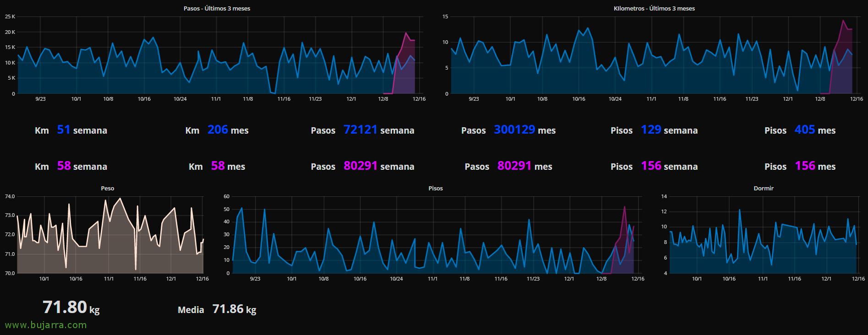The image size is (868, 335).
Task: Click the magenta peak in Pasos chart
Action: pos(406,33)
